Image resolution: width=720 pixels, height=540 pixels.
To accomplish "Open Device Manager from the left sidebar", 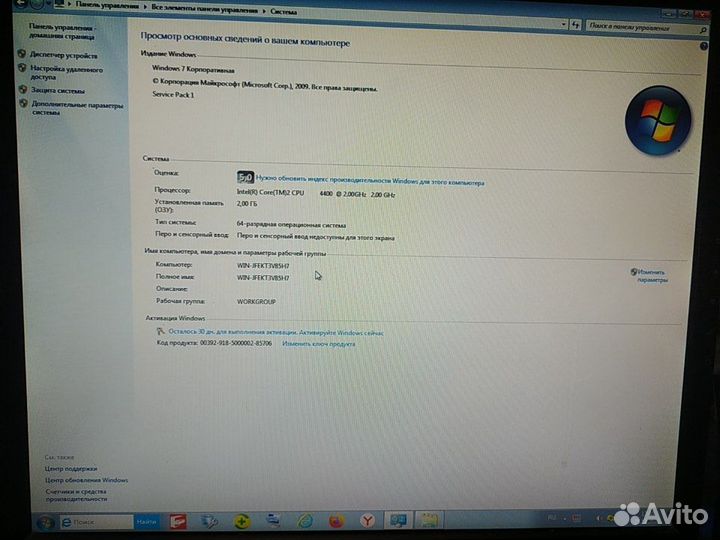I will click(63, 55).
